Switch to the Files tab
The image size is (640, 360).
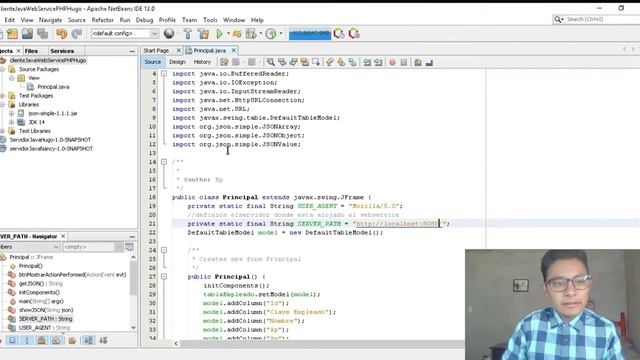(31, 51)
